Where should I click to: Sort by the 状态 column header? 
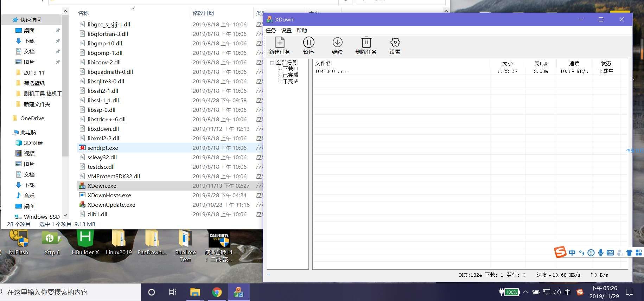pos(606,63)
